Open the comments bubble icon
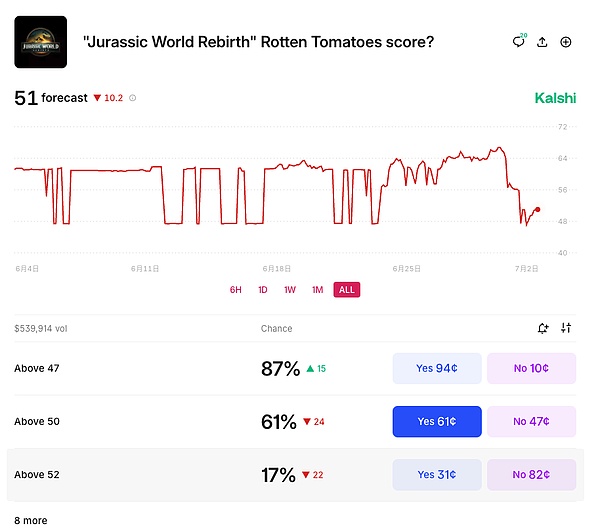Image resolution: width=600 pixels, height=532 pixels. [x=520, y=42]
